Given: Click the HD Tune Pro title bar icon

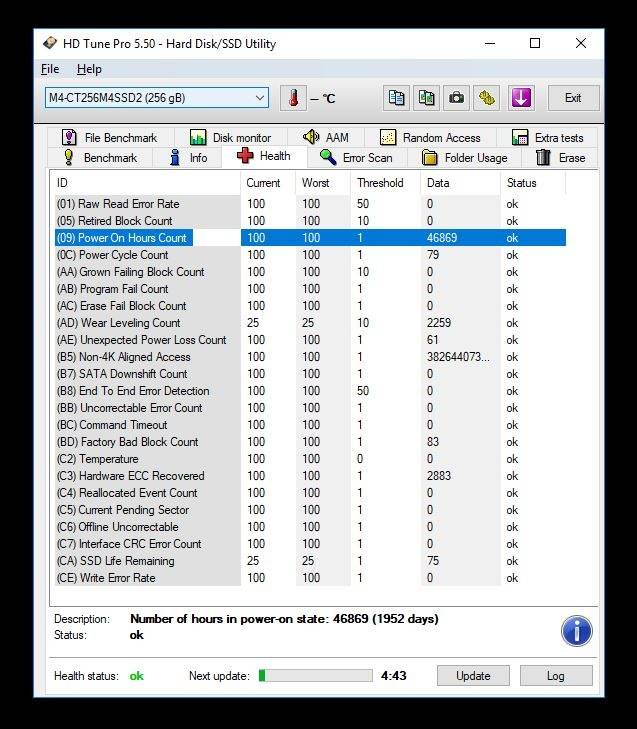Looking at the screenshot, I should coord(49,43).
